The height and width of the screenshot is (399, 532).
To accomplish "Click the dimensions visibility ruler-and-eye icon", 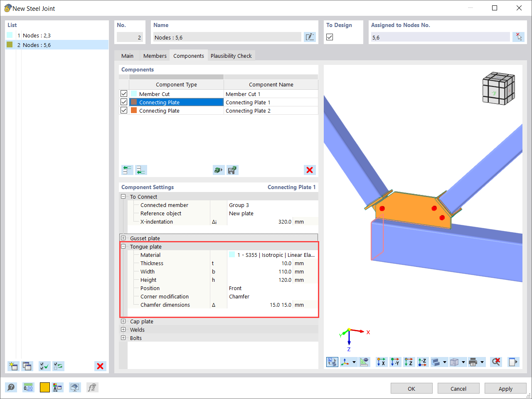I will 365,362.
